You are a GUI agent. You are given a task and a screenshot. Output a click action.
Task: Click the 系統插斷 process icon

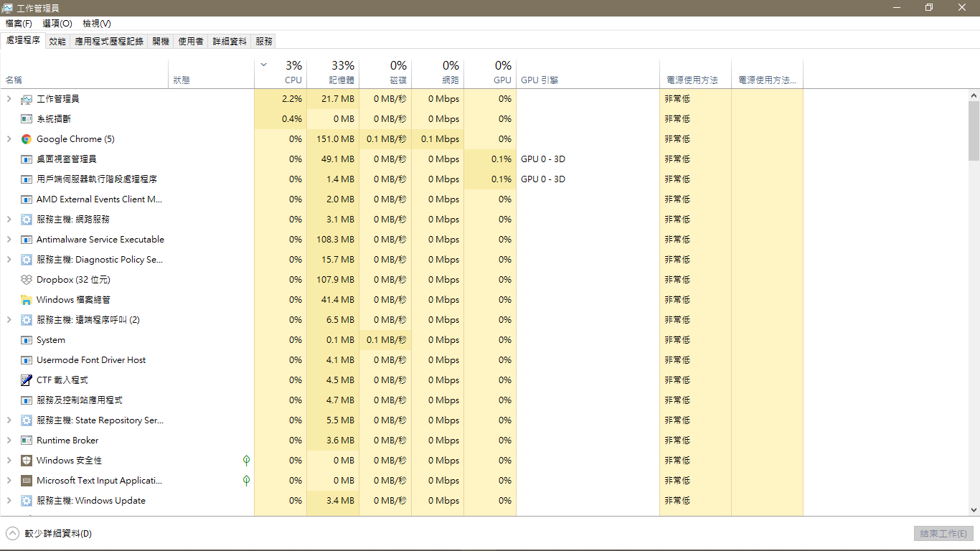click(27, 119)
